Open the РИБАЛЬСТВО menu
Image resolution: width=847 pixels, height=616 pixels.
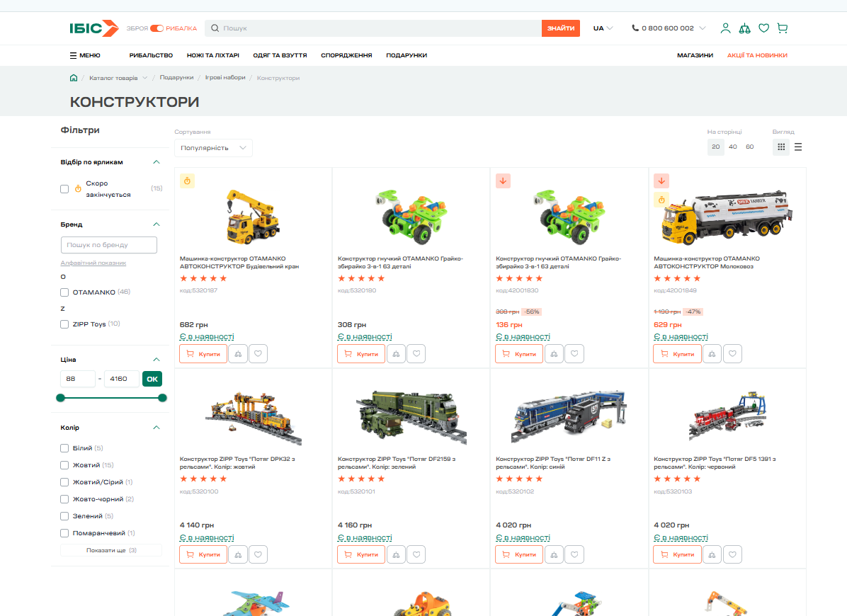pyautogui.click(x=152, y=55)
